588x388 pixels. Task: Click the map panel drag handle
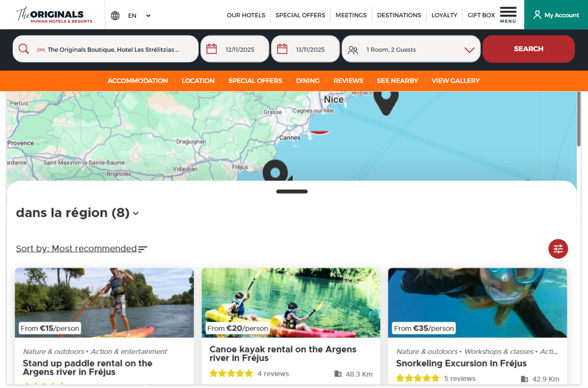292,191
